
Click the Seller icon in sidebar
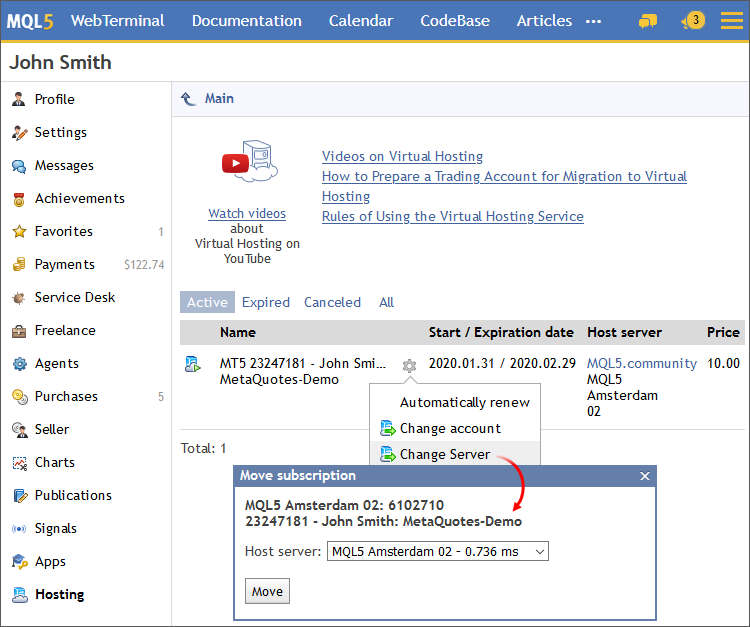pos(20,429)
